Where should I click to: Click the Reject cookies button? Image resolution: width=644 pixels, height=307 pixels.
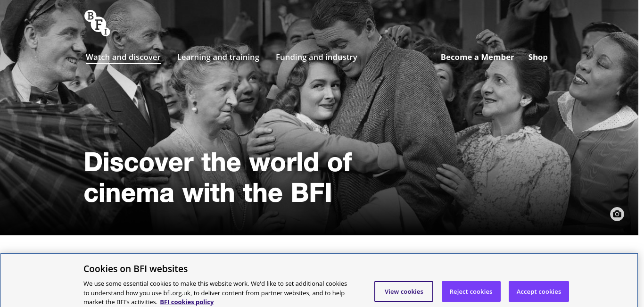[x=471, y=291]
